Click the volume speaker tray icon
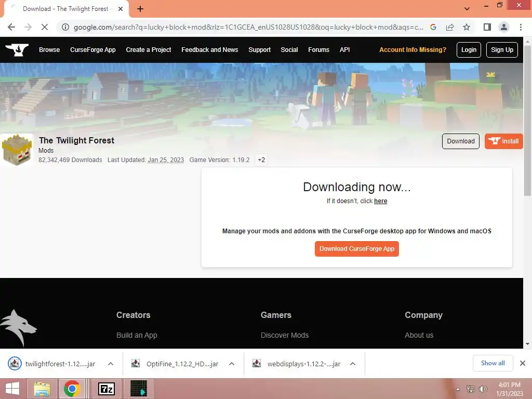 [483, 389]
